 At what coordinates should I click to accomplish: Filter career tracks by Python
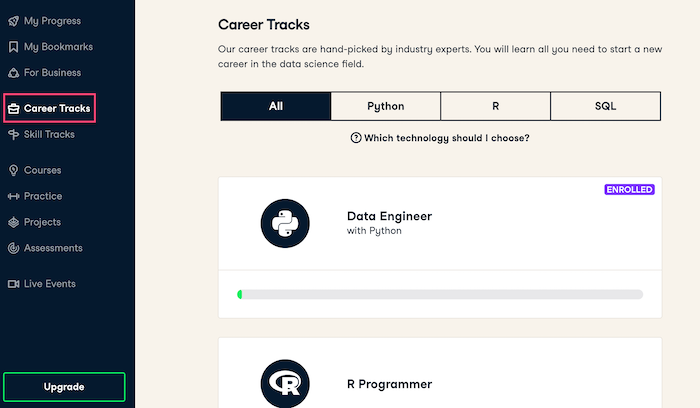point(386,106)
